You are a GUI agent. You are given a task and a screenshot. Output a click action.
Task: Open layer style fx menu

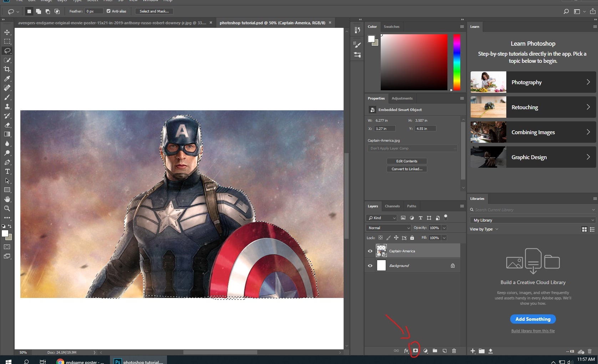[x=406, y=351]
